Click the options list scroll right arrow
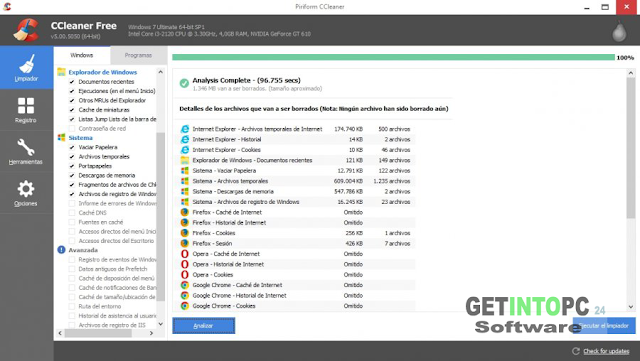The image size is (640, 361). 151,333
